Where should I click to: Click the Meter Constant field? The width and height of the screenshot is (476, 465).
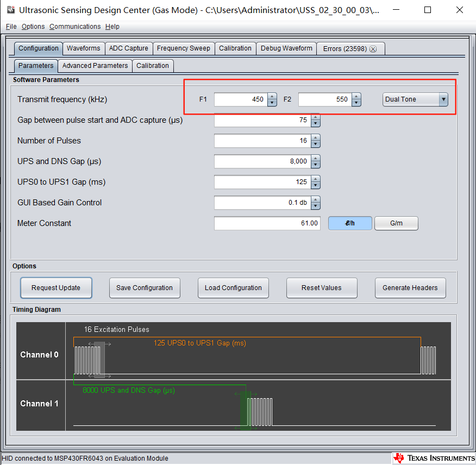267,223
